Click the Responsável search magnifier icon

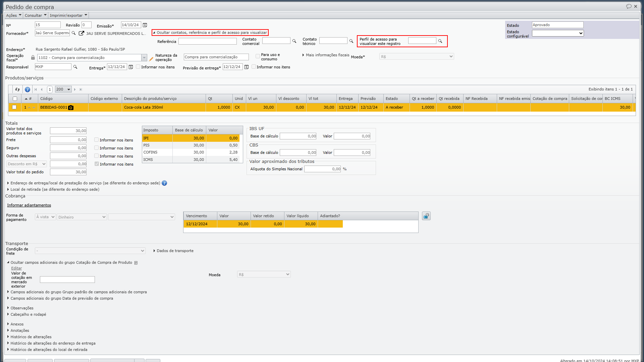tap(75, 67)
